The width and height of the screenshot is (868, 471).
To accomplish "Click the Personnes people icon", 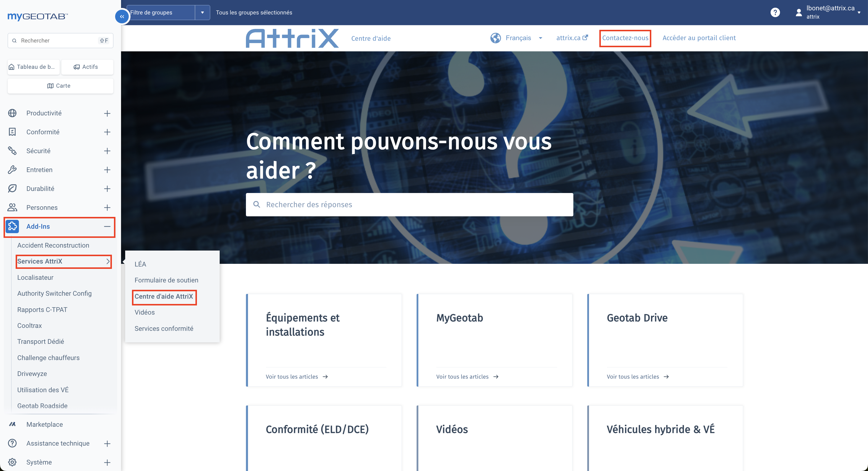I will click(x=12, y=207).
